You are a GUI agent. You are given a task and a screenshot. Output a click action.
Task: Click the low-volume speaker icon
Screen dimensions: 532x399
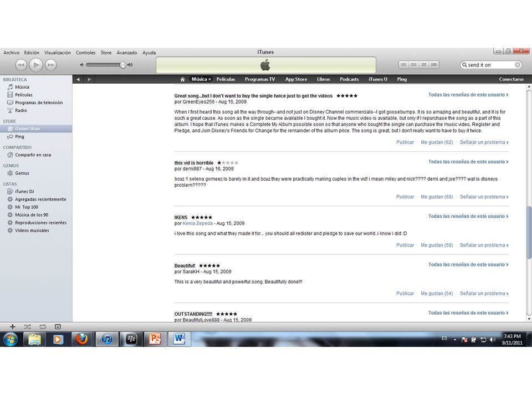click(x=82, y=65)
